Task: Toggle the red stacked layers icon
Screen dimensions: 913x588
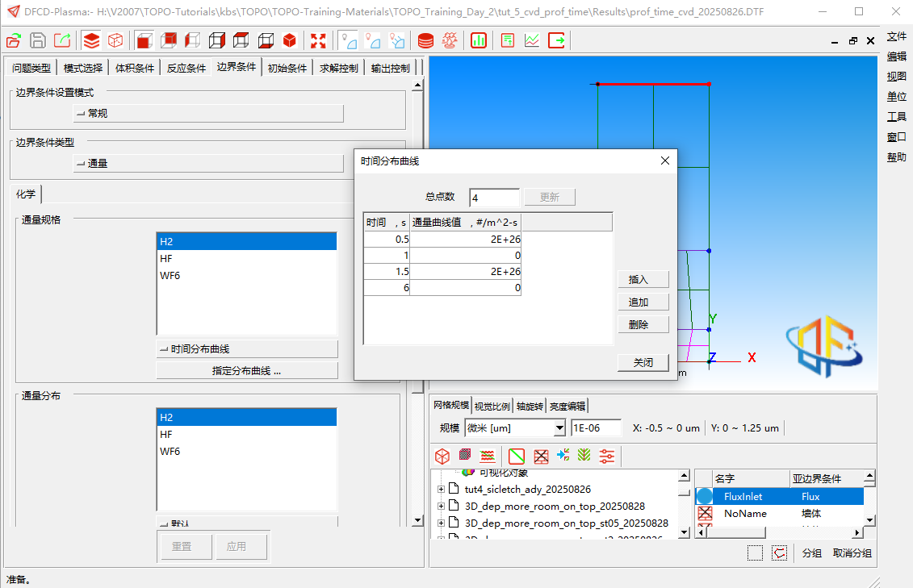Action: click(x=91, y=40)
